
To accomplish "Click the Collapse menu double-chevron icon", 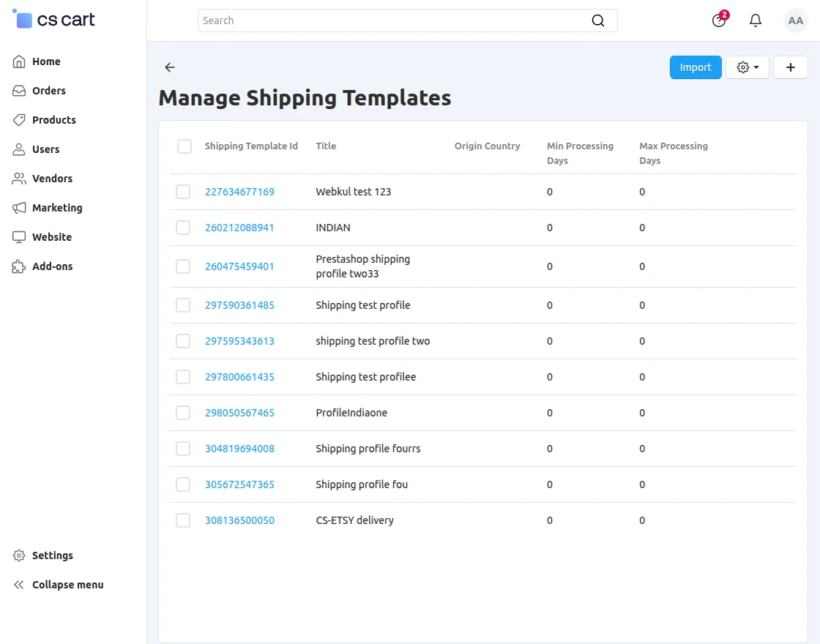I will pyautogui.click(x=19, y=585).
